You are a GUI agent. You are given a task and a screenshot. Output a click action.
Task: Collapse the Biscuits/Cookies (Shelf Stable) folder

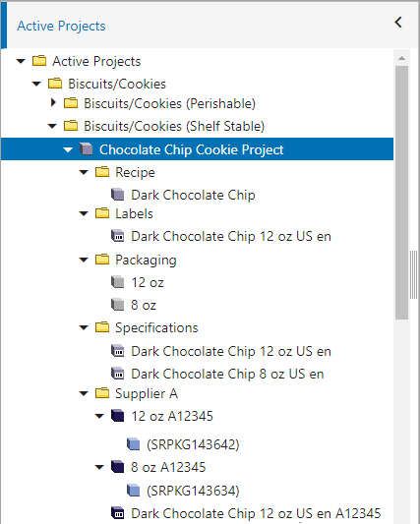point(52,126)
